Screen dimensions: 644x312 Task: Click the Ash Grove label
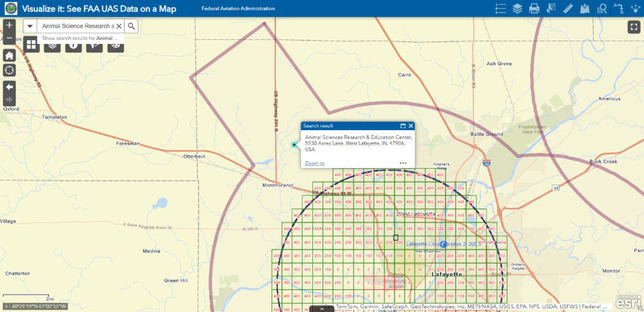tap(499, 64)
